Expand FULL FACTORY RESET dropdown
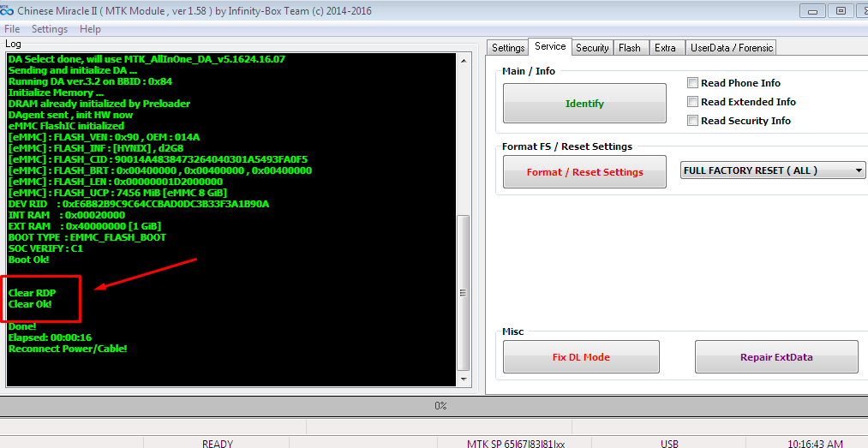The image size is (868, 448). (x=859, y=170)
